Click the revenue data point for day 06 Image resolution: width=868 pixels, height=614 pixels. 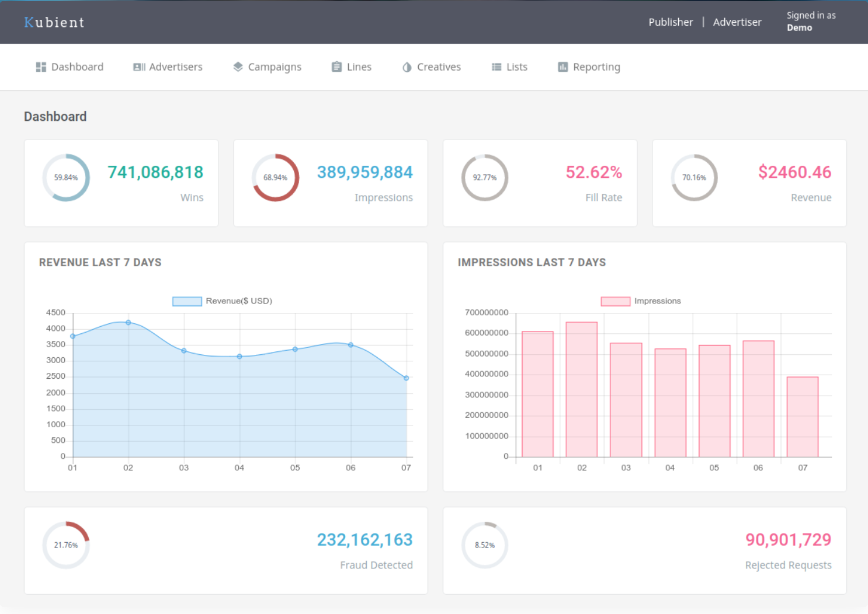[350, 345]
